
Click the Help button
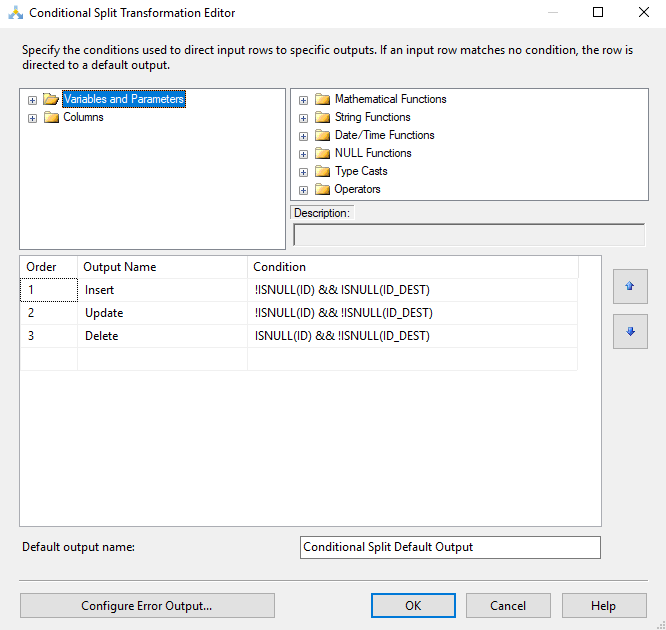pyautogui.click(x=604, y=606)
